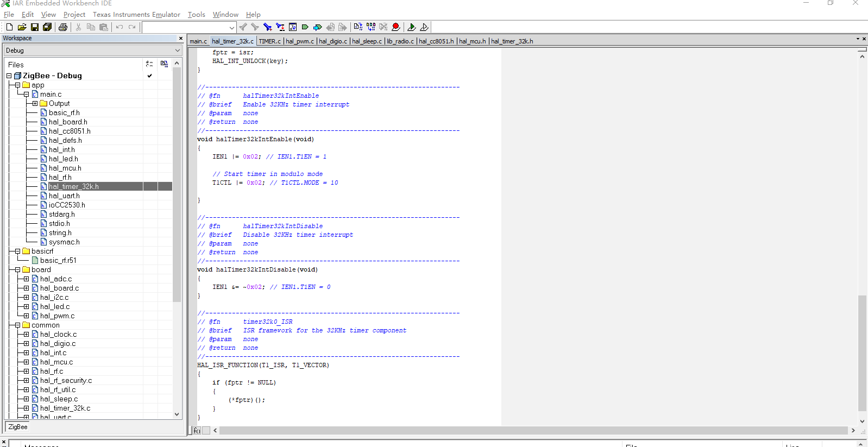
Task: Click the Compile toolbar icon
Action: tap(358, 27)
